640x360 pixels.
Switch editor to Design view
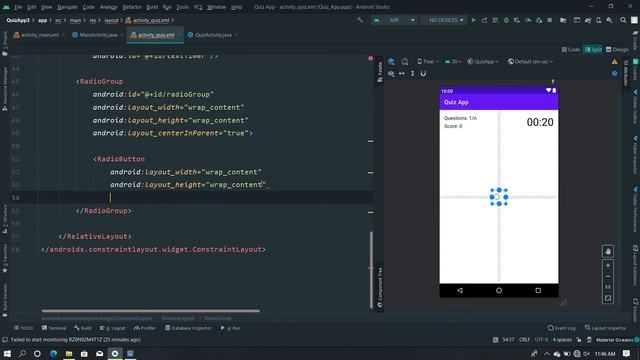click(617, 49)
